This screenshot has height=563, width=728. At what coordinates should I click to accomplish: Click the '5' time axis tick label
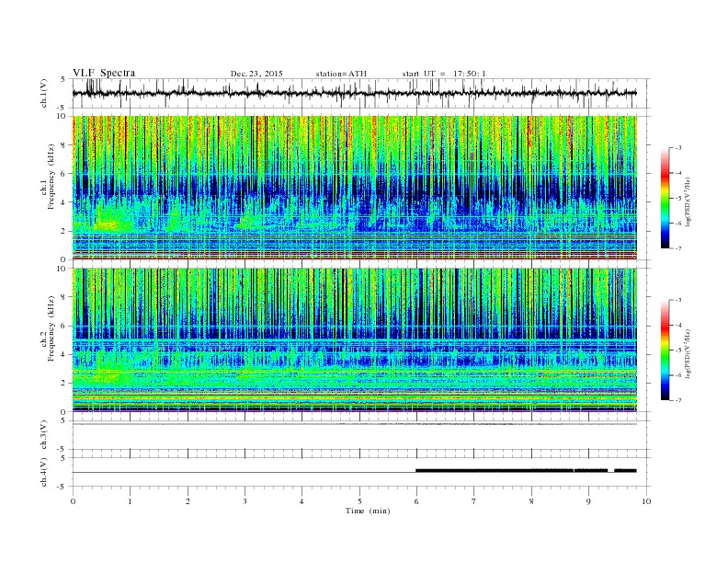coord(359,501)
